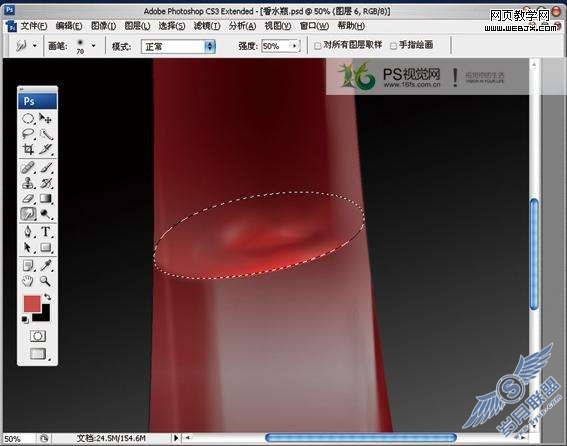Select the Crop tool
This screenshot has height=446, width=567.
pos(28,149)
